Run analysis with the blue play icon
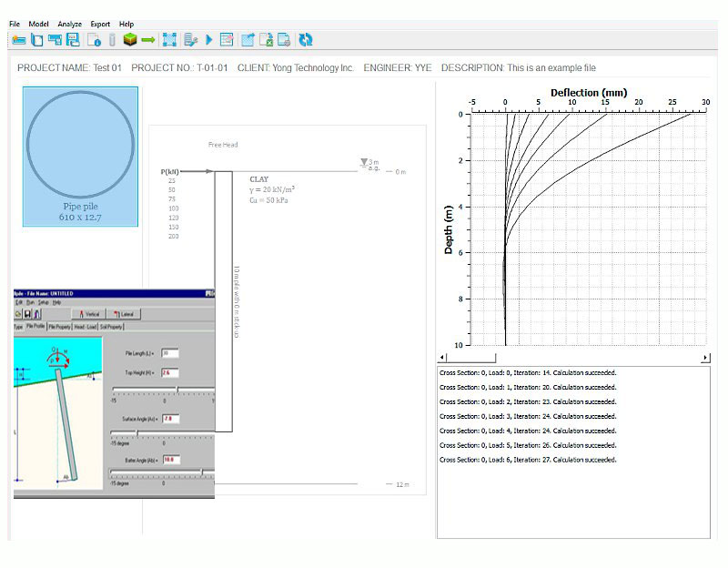 click(209, 39)
